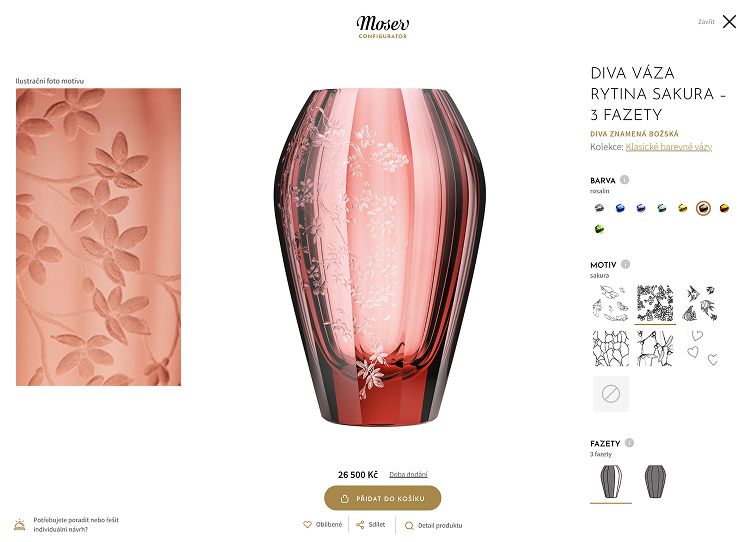Open the Motiv info icon
Viewport: 750px width, 542px height.
(x=625, y=264)
